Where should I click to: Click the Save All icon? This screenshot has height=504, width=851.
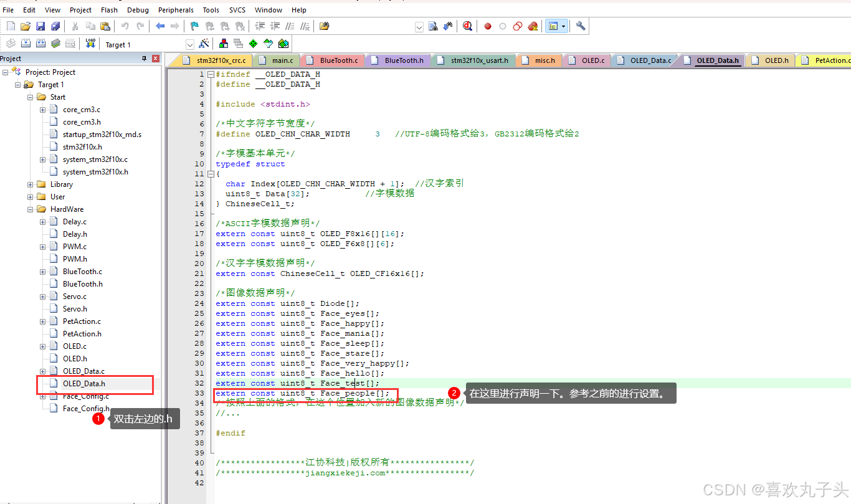tap(55, 26)
